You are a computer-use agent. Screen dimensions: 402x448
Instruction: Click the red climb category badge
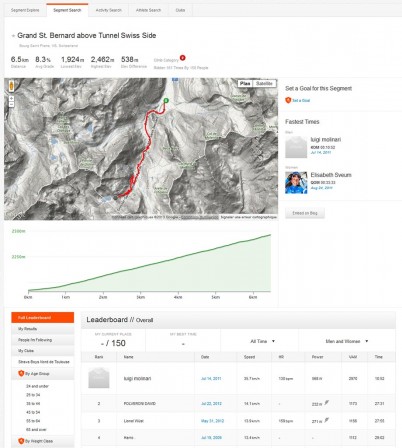point(182,58)
